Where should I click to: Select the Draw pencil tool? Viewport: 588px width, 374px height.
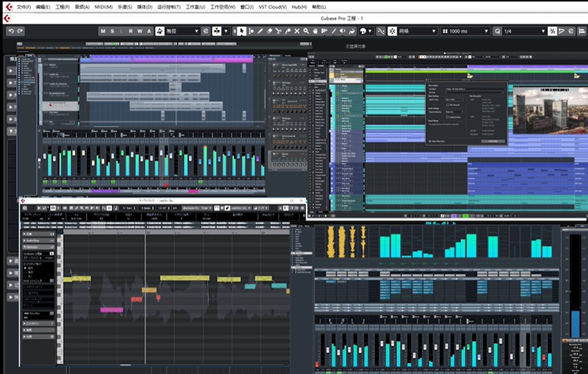coord(260,31)
